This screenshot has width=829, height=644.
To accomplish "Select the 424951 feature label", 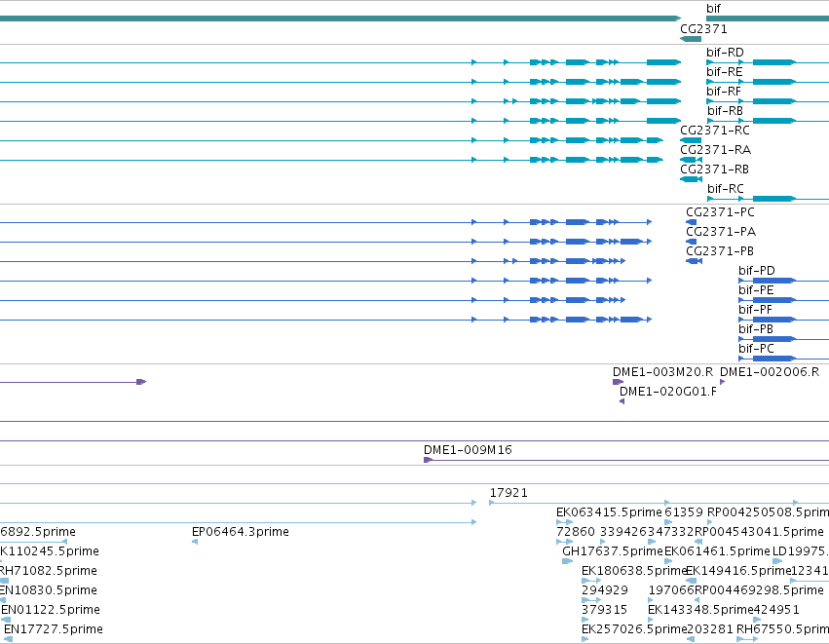I will 776,610.
